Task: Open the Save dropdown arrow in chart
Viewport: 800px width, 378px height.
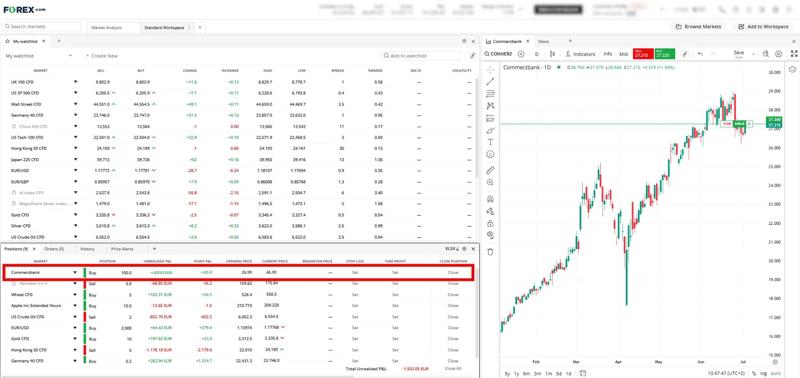Action: click(x=753, y=54)
